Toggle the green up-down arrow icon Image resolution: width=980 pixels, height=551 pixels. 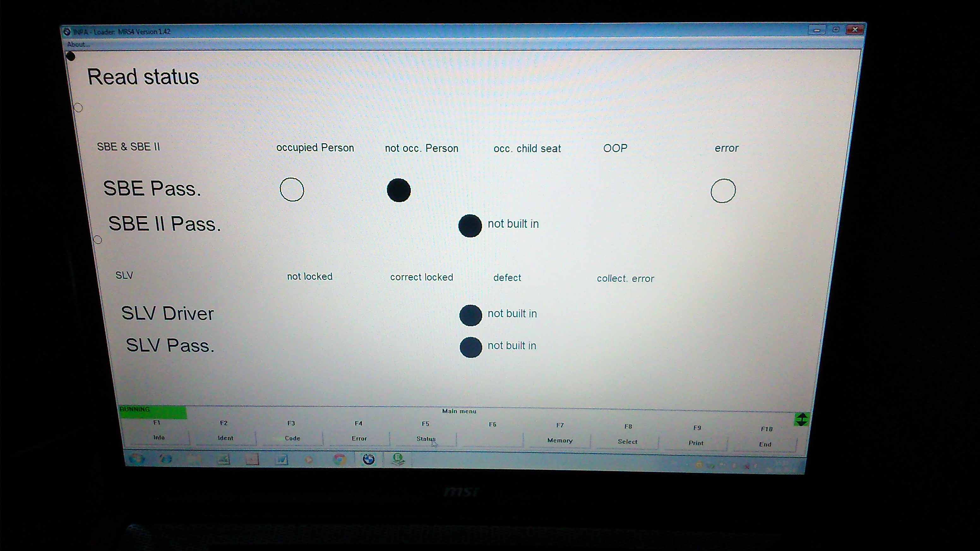click(801, 419)
